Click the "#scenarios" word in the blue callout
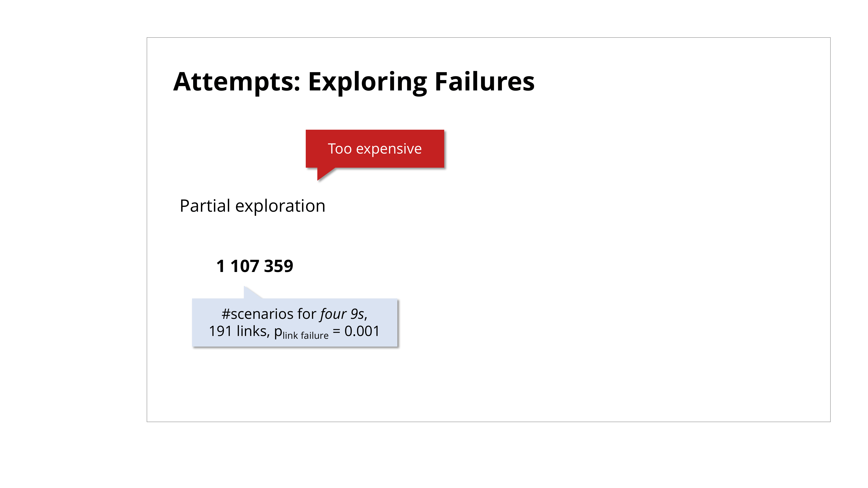The image size is (868, 488). tap(257, 314)
